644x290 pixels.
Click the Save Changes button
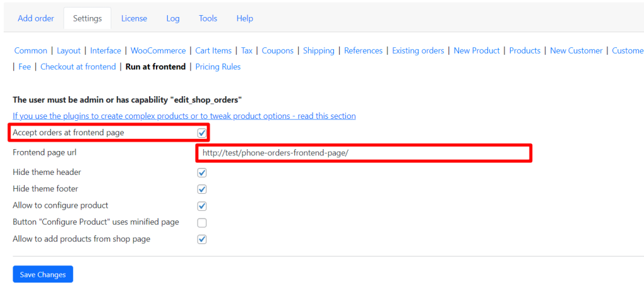click(x=43, y=274)
